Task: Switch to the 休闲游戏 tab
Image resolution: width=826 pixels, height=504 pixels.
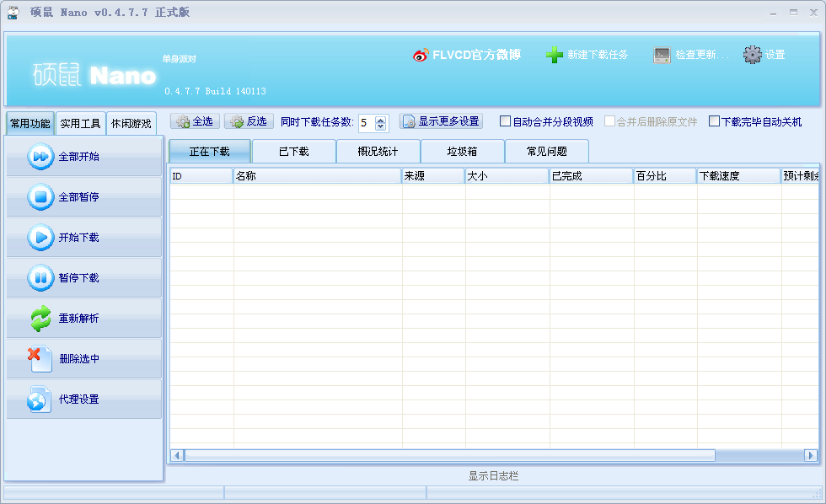Action: [x=131, y=124]
